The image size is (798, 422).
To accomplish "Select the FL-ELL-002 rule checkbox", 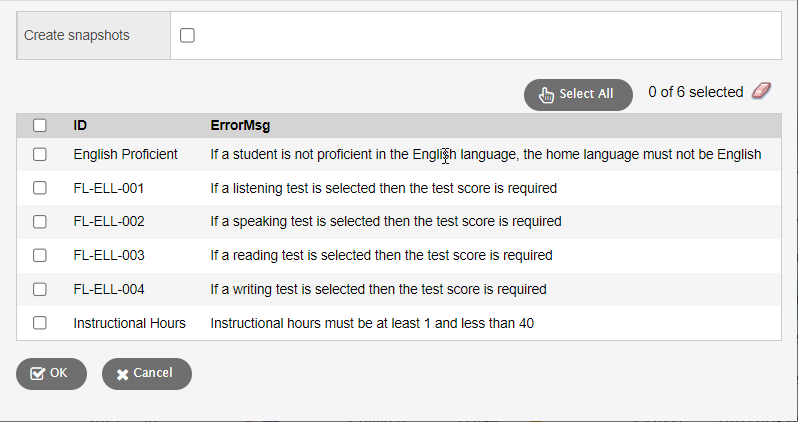I will click(40, 221).
